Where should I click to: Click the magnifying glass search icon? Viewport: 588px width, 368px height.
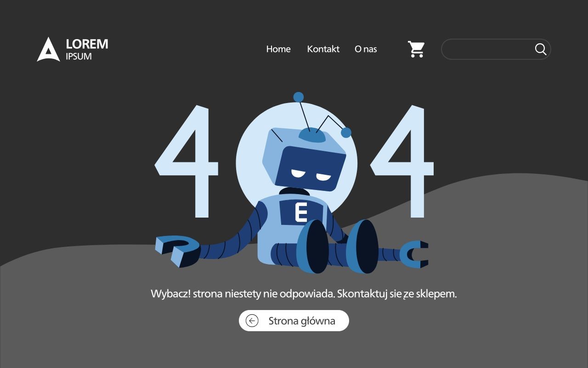[541, 49]
